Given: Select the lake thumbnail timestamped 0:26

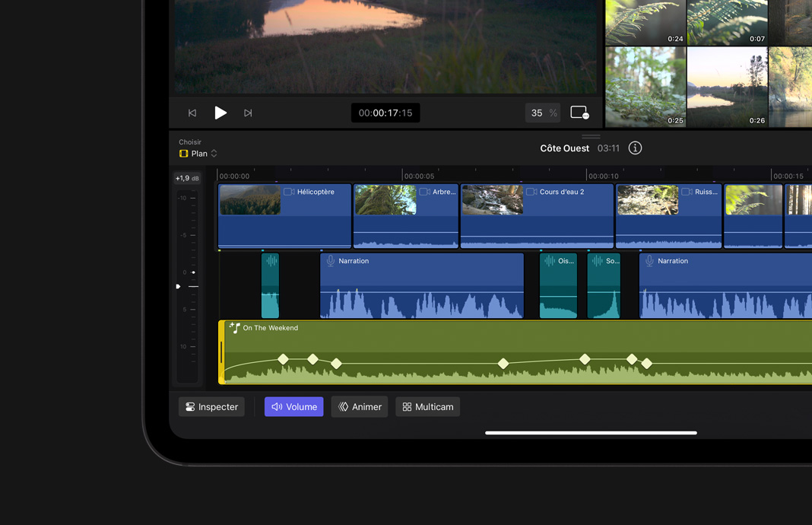Looking at the screenshot, I should (727, 86).
